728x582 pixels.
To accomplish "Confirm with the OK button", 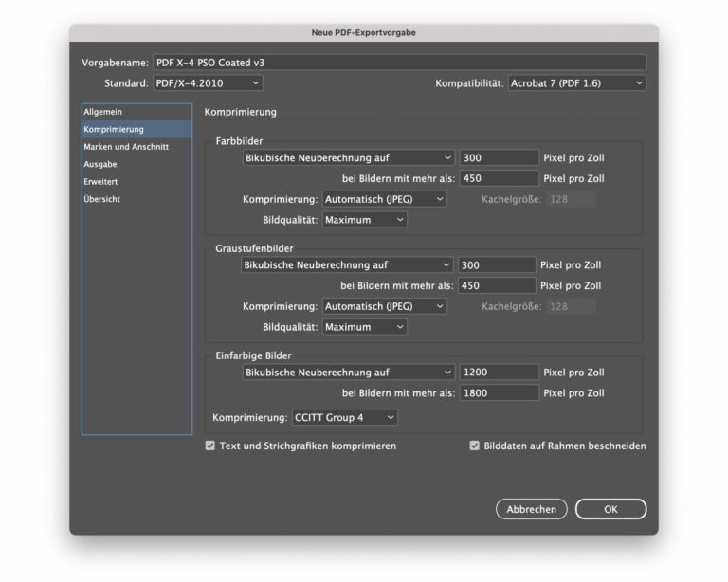I will (610, 509).
